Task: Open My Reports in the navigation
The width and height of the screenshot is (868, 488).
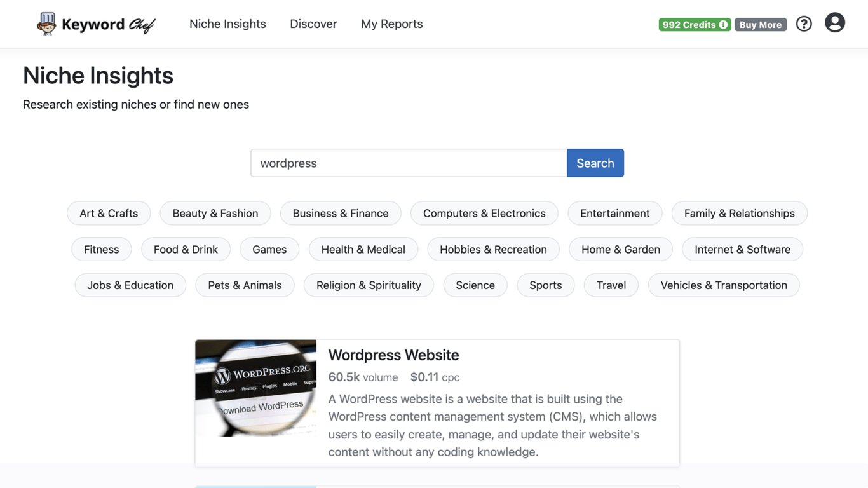Action: (x=391, y=24)
